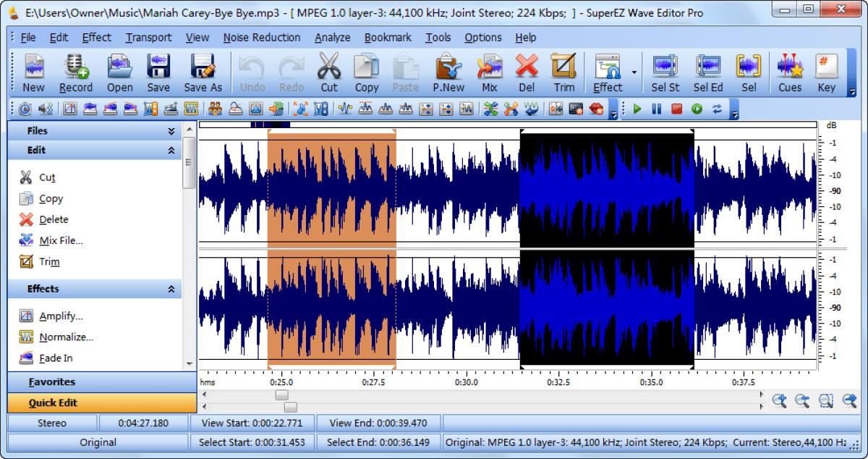Start playback with the green Play button
868x459 pixels.
637,109
